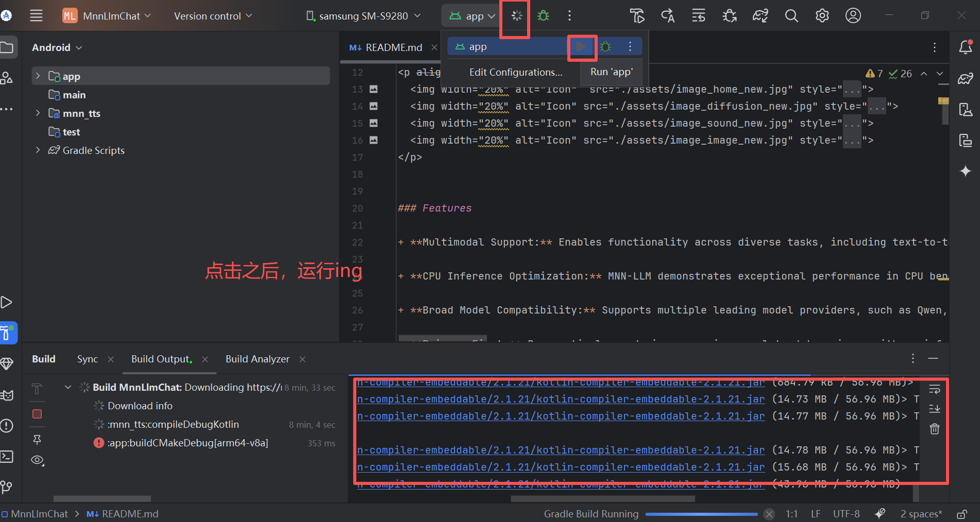Image resolution: width=980 pixels, height=522 pixels.
Task: Open samsung SM-S9280 device selector
Action: (363, 16)
